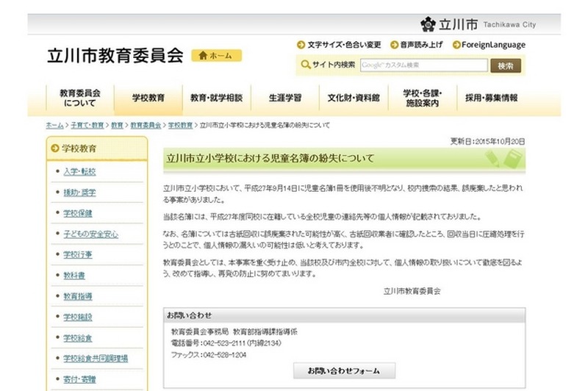Click the arrow icon beside ForeignLanguage
The image size is (588, 391).
456,45
